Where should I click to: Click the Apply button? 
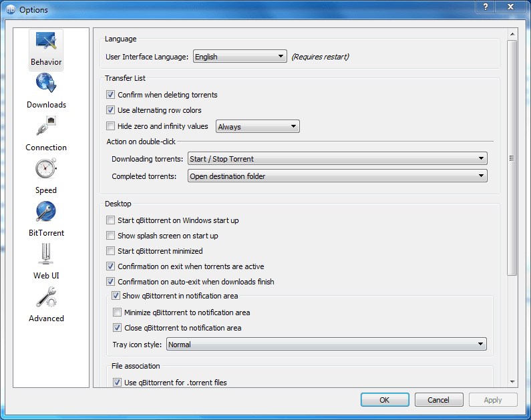coord(493,400)
